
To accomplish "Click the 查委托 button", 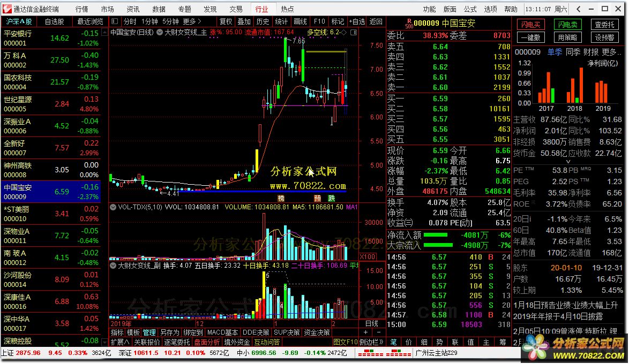I will 604,25.
